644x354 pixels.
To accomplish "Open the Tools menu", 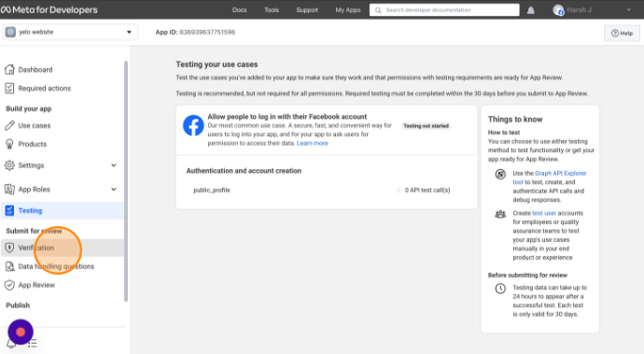I will [x=272, y=10].
